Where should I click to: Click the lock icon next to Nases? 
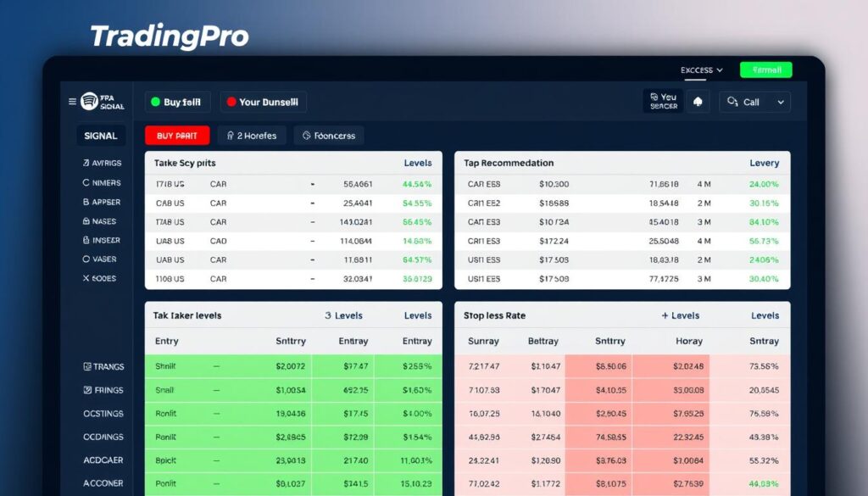[x=86, y=221]
